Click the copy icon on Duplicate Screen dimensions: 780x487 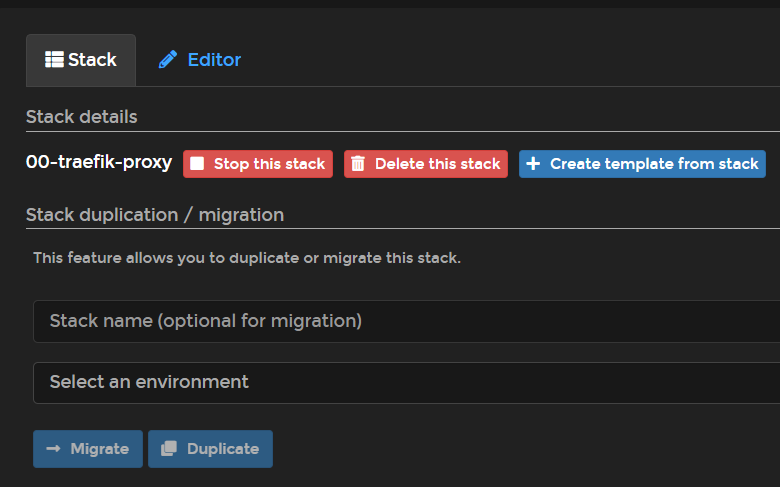pos(169,448)
